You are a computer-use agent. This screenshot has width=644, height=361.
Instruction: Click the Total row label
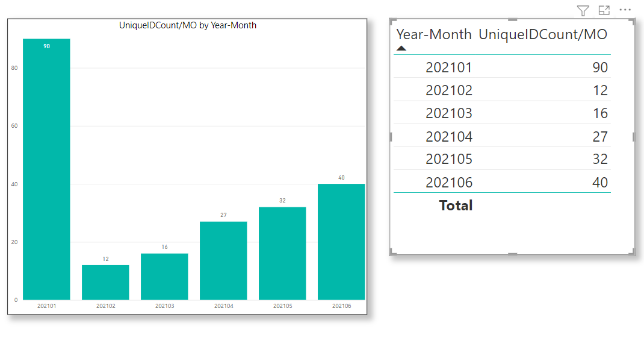(x=456, y=205)
